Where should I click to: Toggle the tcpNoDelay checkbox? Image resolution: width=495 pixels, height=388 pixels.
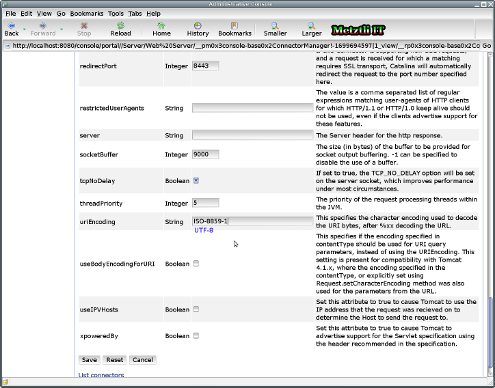coord(196,180)
